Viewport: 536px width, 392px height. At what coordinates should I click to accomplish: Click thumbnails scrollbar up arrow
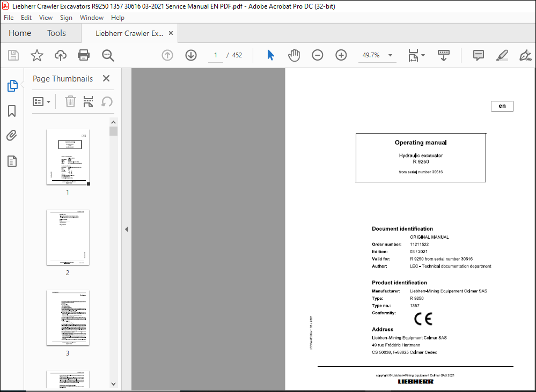coord(114,122)
